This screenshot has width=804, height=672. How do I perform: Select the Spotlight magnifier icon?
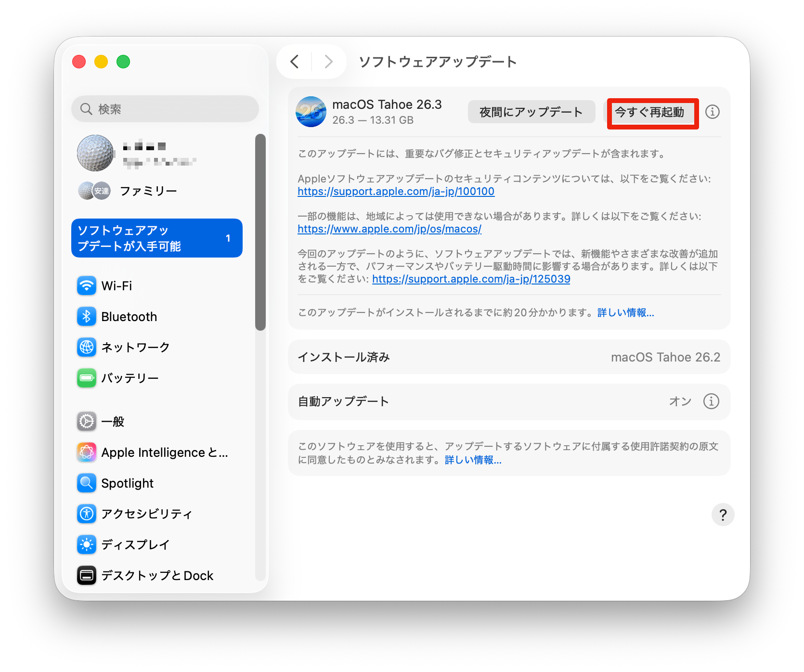tap(87, 483)
